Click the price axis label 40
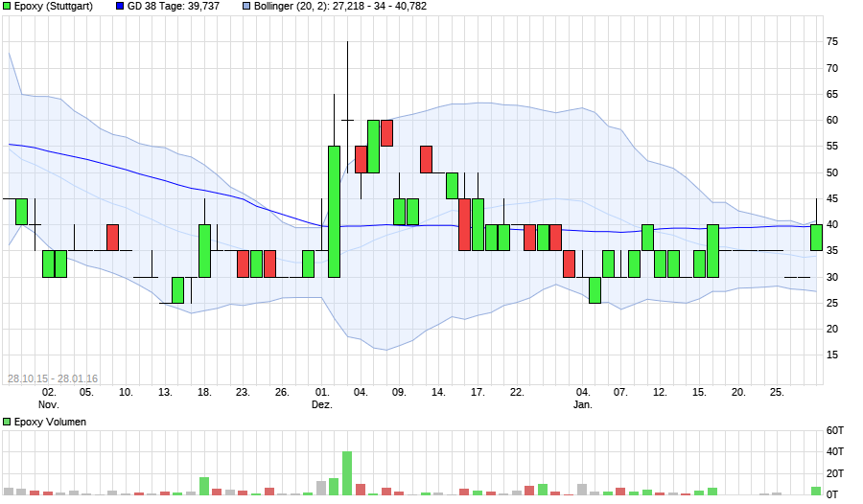This screenshot has height=504, width=863. coord(832,224)
